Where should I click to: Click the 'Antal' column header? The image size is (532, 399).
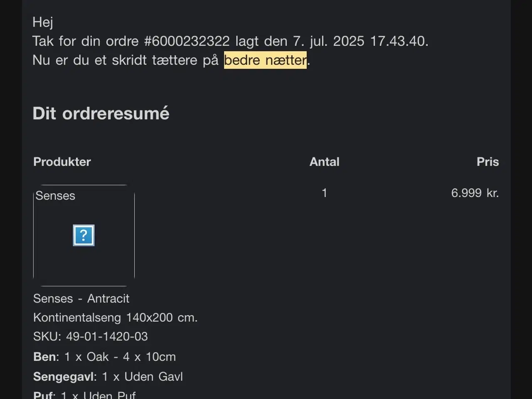pos(324,162)
